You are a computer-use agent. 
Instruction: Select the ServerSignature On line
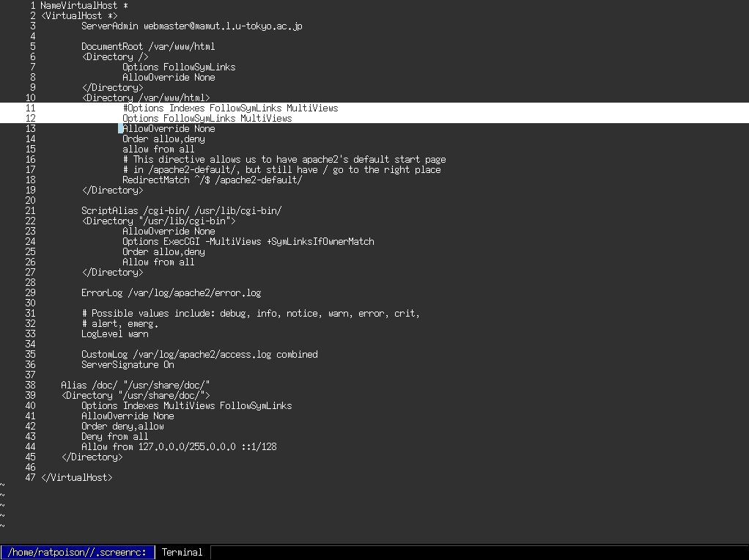click(x=128, y=364)
